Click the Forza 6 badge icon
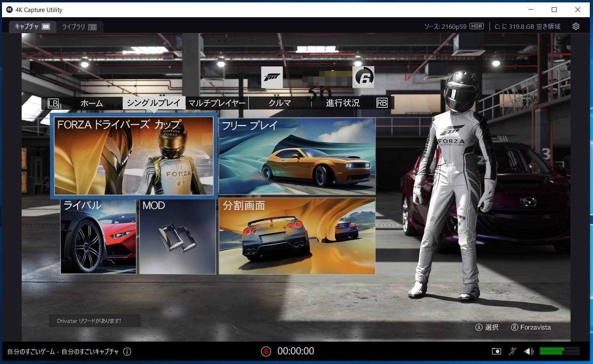This screenshot has width=593, height=364. (x=364, y=77)
